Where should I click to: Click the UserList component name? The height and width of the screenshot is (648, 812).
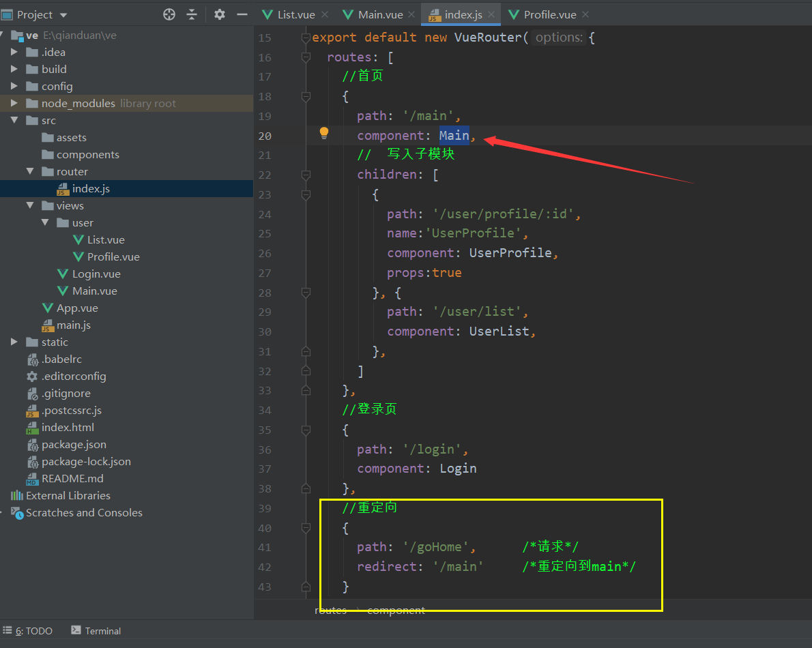click(499, 332)
